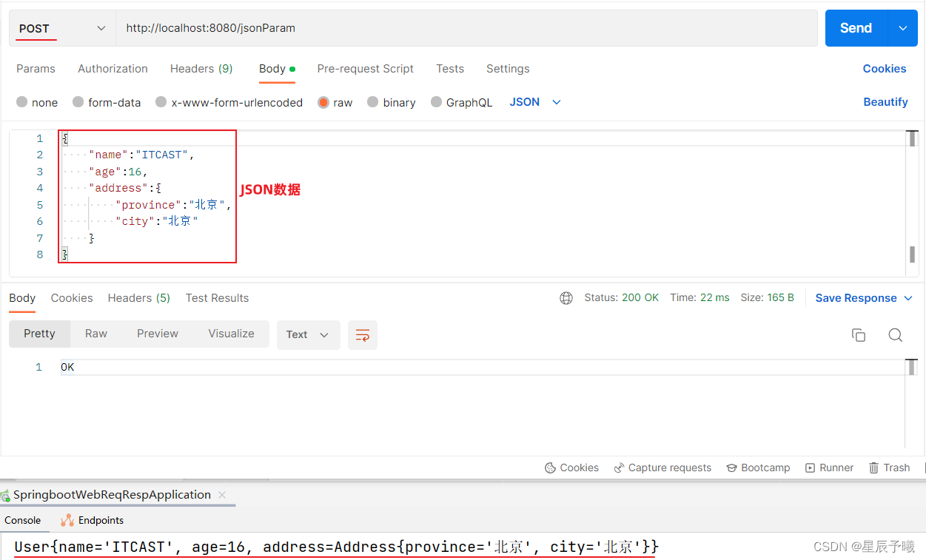Image resolution: width=926 pixels, height=560 pixels.
Task: Select the binary body type radio
Action: tap(373, 102)
